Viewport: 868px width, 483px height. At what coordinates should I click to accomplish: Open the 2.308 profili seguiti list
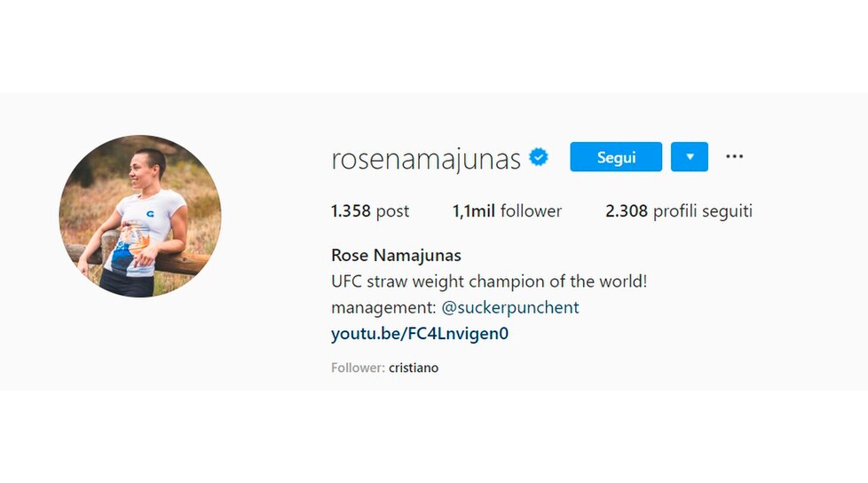click(x=679, y=211)
